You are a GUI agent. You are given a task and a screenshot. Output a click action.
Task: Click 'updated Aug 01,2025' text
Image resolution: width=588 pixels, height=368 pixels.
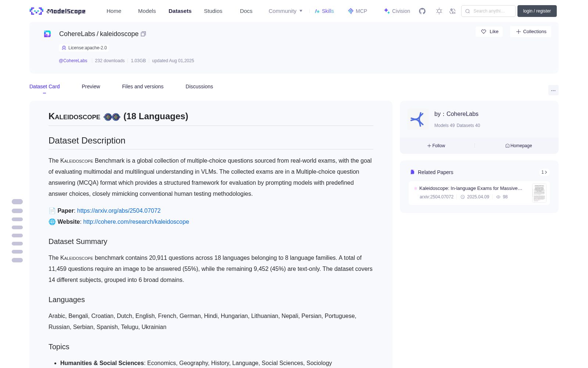click(x=173, y=61)
